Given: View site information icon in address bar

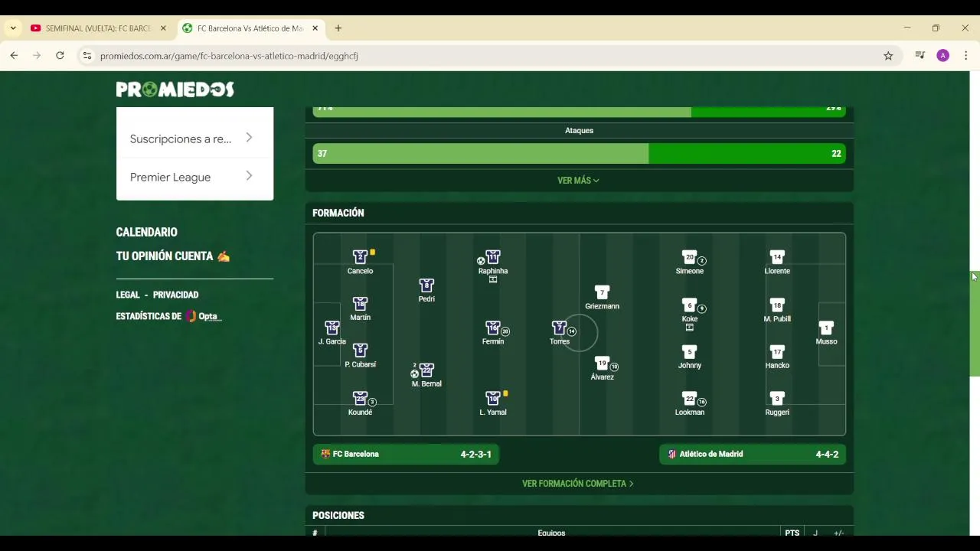Looking at the screenshot, I should 87,56.
